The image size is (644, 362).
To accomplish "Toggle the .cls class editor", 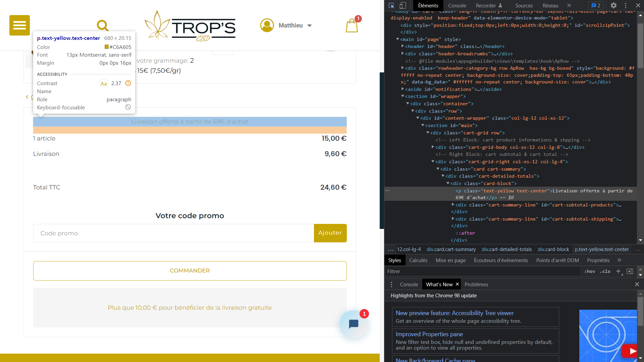I will pos(606,271).
